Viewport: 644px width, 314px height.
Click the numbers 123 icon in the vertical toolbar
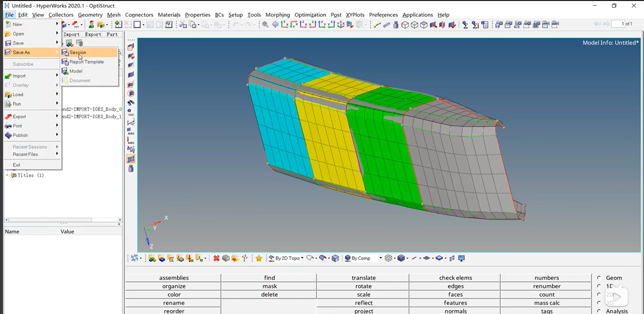tap(131, 112)
